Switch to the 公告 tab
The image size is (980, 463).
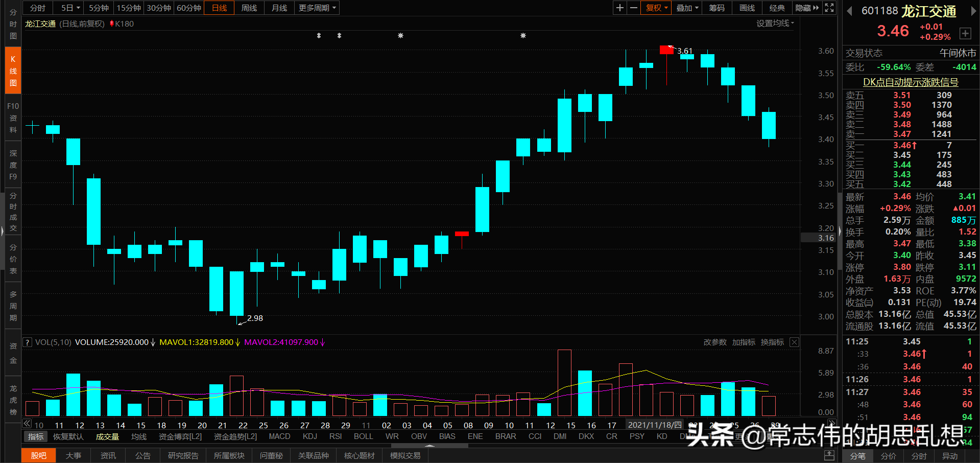[142, 455]
